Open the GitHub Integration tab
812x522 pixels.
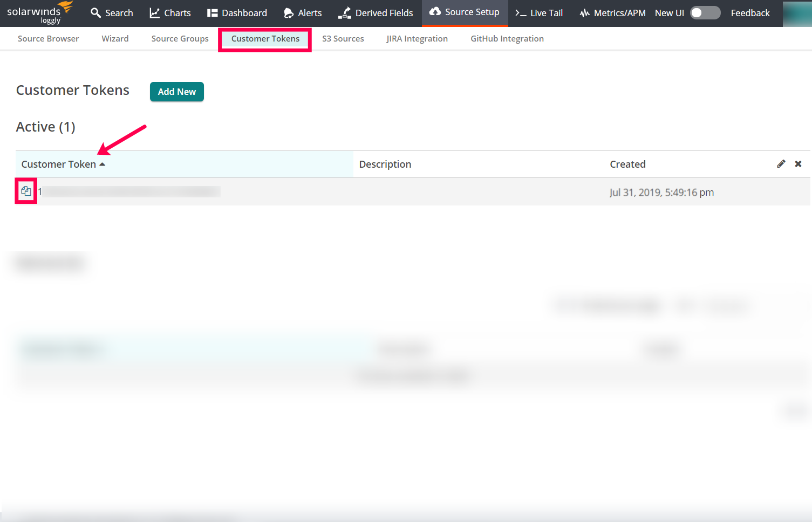507,39
